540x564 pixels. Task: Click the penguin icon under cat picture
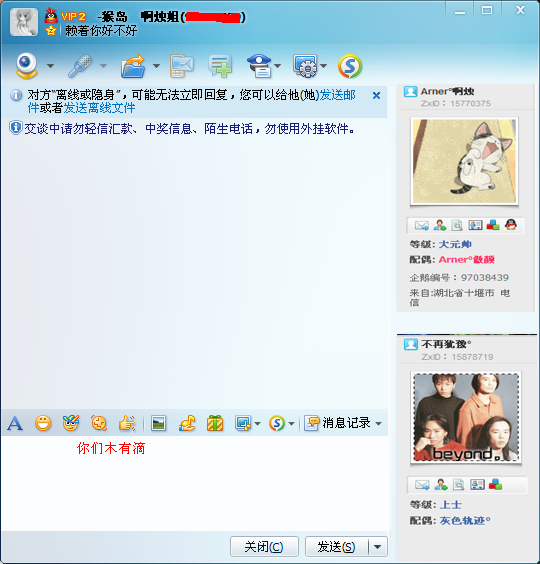511,225
